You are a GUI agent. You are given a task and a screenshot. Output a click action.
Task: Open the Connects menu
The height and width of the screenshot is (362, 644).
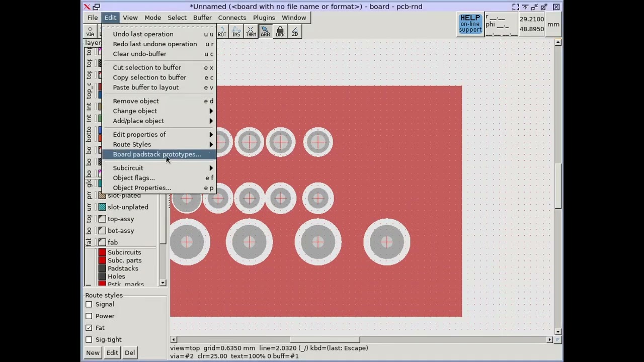click(232, 18)
